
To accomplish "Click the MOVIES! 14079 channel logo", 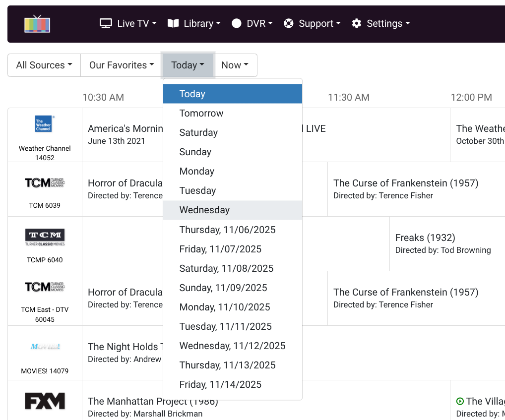I will pos(45,347).
